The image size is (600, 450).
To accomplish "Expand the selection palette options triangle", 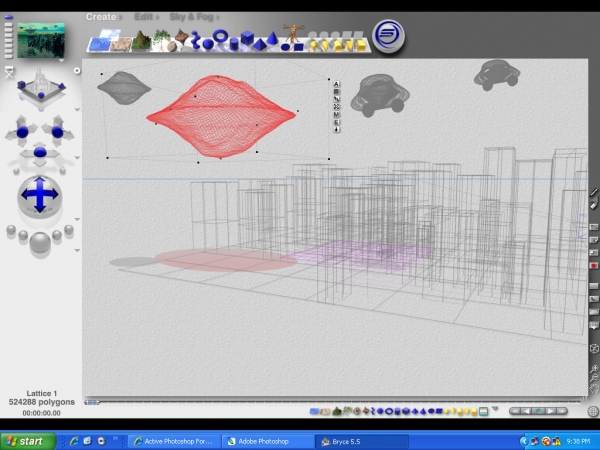I will (x=496, y=409).
